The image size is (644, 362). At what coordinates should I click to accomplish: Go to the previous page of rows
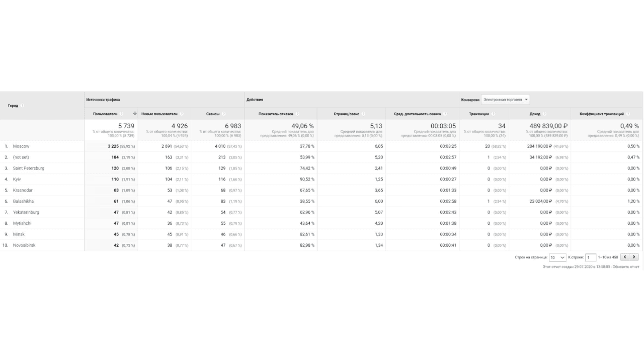(625, 257)
